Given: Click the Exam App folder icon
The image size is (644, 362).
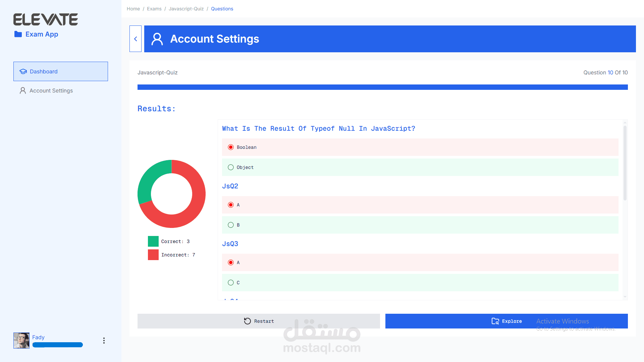Looking at the screenshot, I should click(18, 34).
